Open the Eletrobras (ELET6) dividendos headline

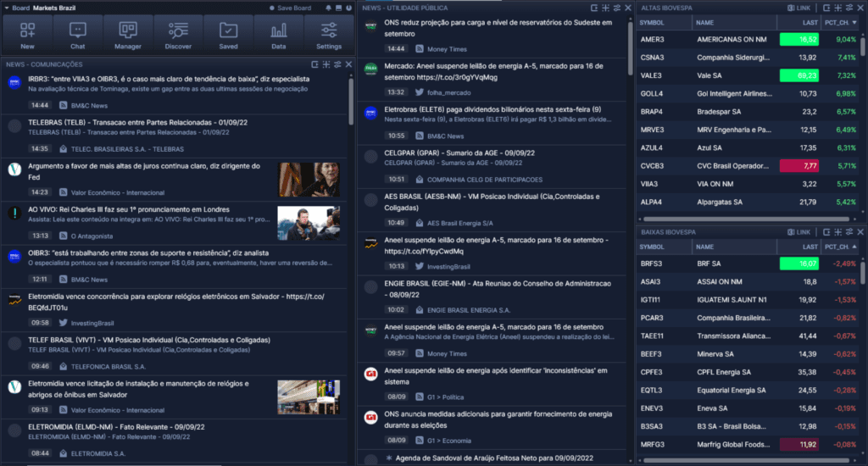[x=492, y=109]
